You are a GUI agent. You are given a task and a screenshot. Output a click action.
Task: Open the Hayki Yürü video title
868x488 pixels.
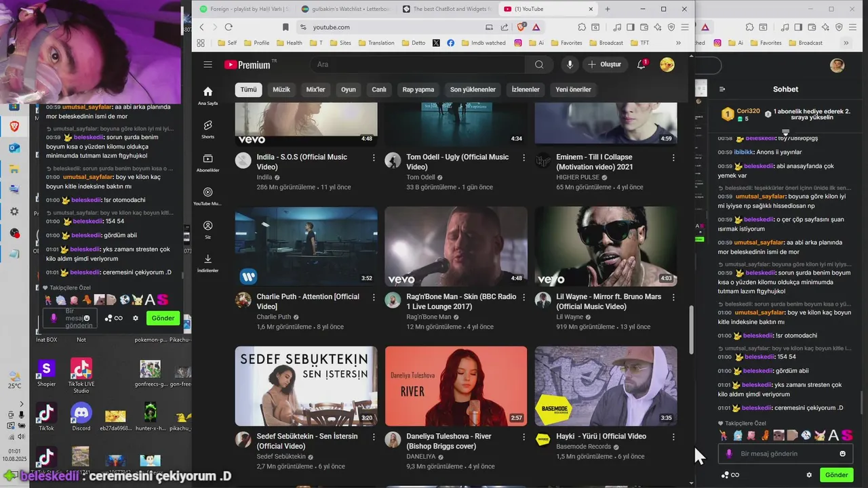601,436
